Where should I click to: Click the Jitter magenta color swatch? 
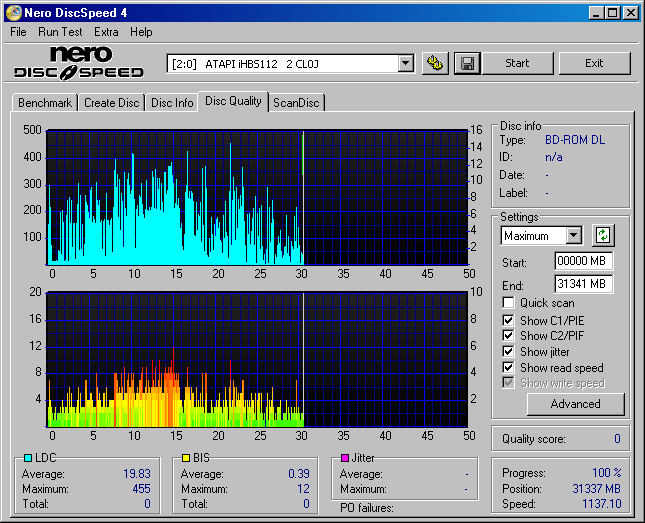pyautogui.click(x=345, y=458)
